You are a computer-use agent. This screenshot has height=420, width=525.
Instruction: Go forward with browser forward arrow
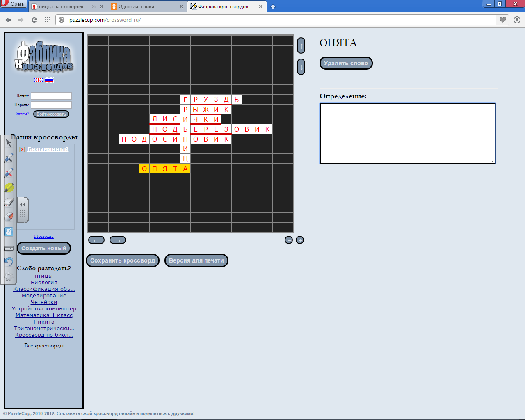[x=21, y=20]
